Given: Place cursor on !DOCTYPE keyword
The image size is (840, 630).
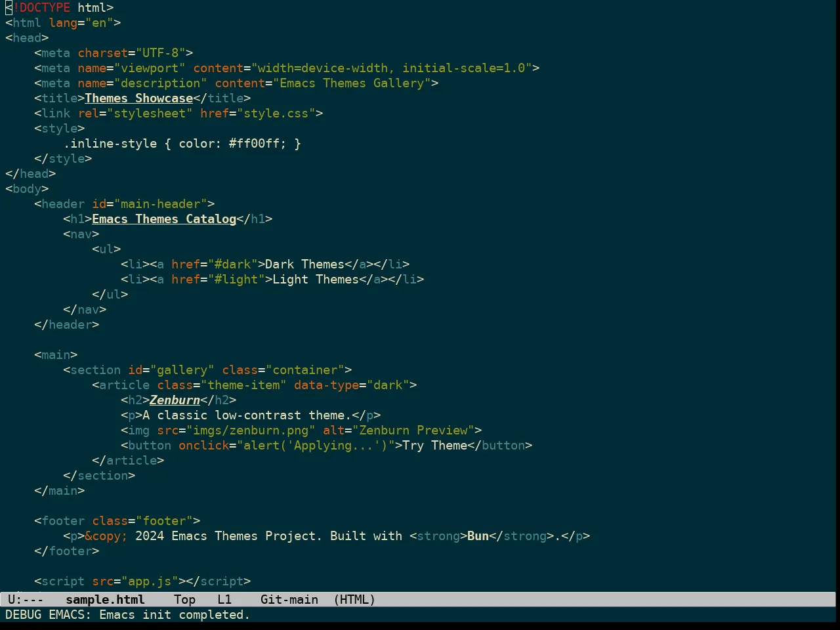Looking at the screenshot, I should click(x=41, y=7).
